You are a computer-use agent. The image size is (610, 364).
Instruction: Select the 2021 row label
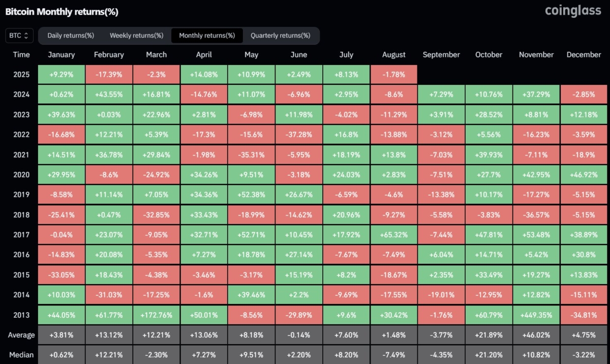(21, 155)
